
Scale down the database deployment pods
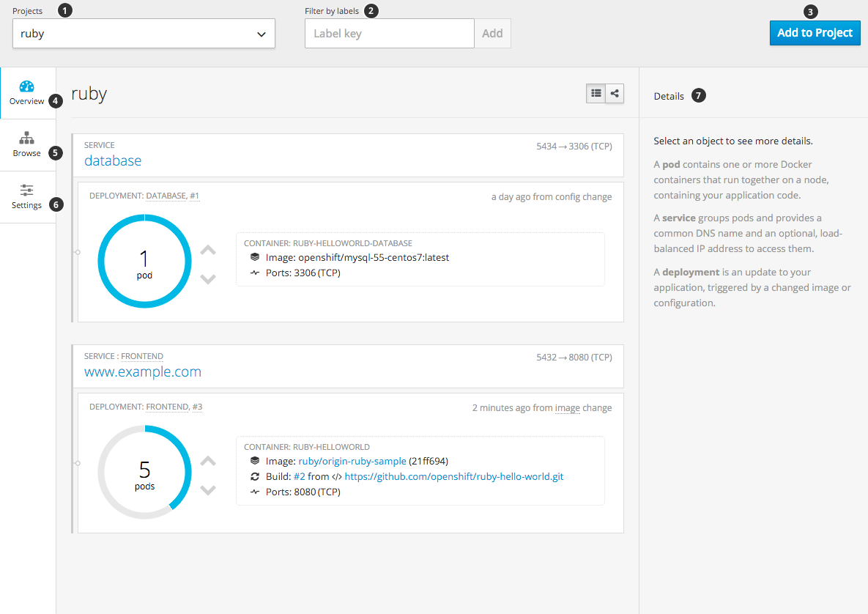click(208, 279)
